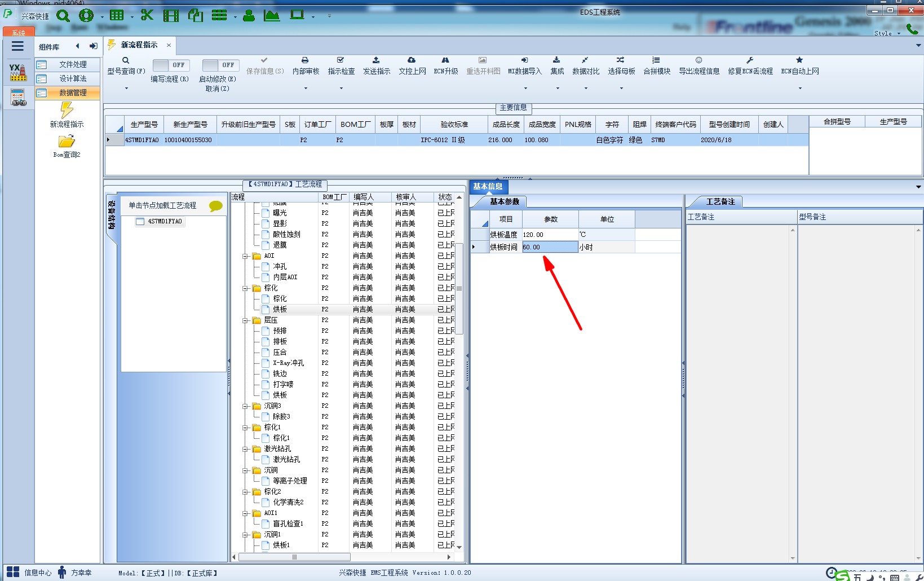The image size is (924, 581).
Task: Select the 工艺备注 tab
Action: point(720,201)
